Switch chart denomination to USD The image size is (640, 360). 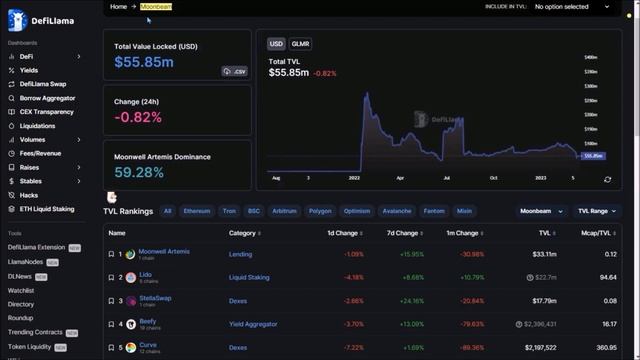276,44
